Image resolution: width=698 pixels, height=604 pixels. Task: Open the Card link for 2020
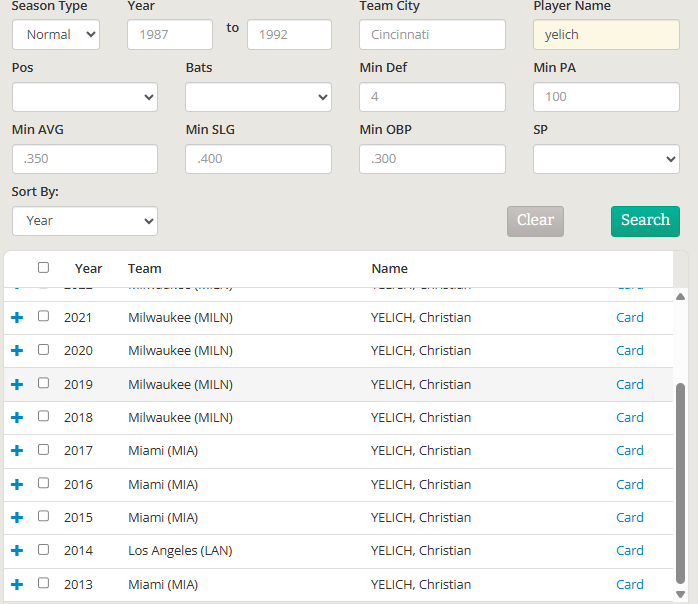629,350
